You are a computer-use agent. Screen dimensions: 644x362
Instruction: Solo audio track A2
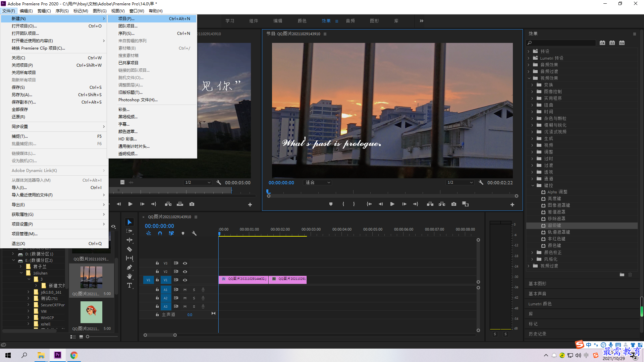(x=194, y=298)
